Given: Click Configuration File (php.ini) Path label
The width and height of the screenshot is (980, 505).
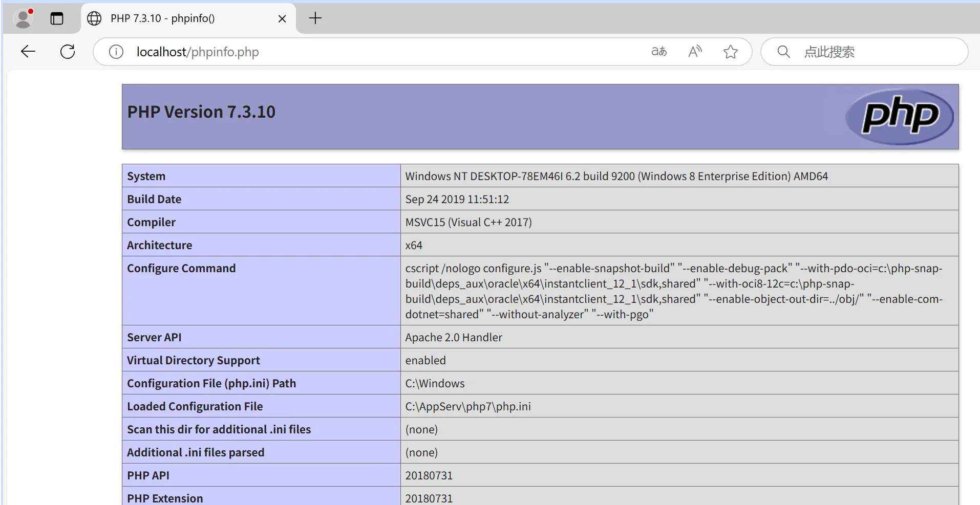Looking at the screenshot, I should 211,383.
